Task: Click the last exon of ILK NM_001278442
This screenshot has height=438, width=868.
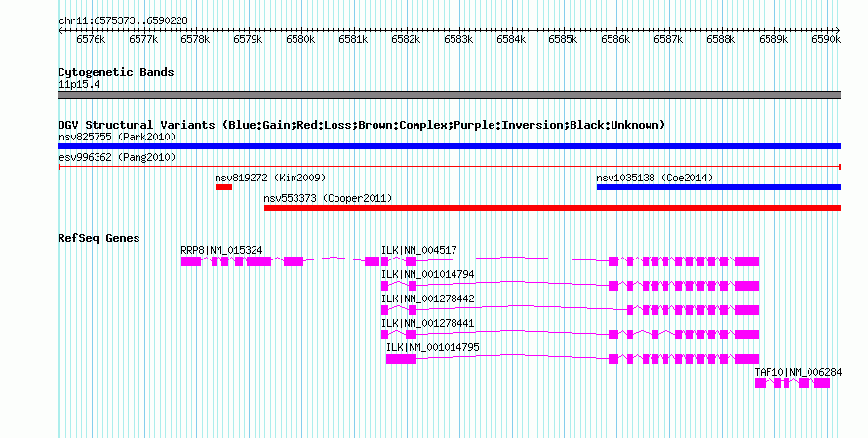Action: [747, 310]
